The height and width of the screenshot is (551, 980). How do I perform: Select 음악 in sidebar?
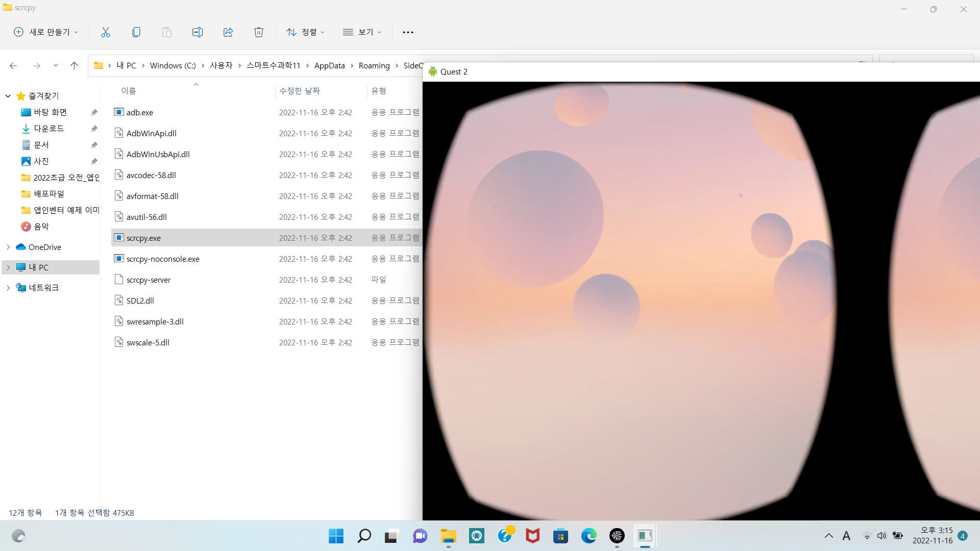click(x=41, y=227)
